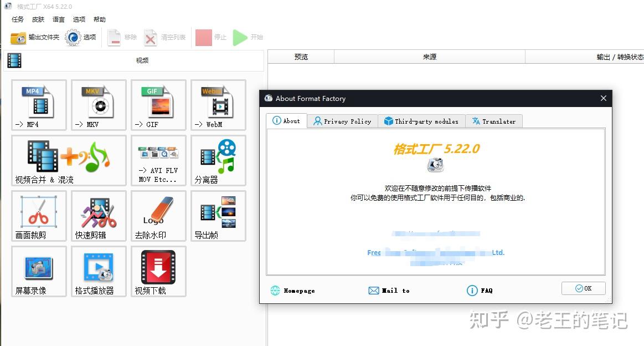Choose the MKV conversion icon
Screen dimensions: 644x346
[x=99, y=105]
